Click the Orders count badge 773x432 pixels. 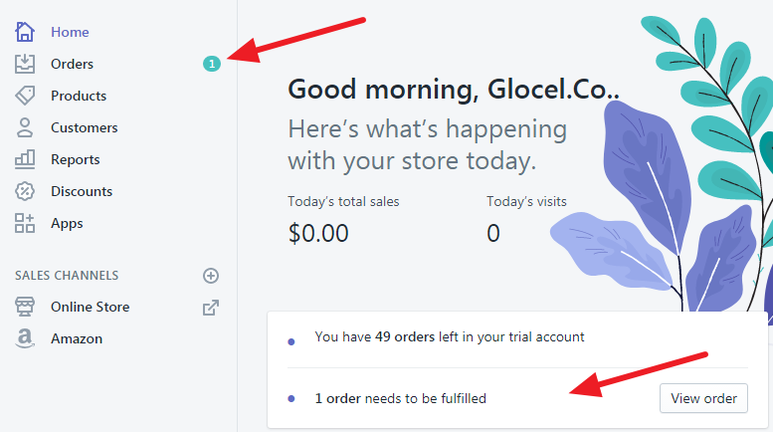point(211,64)
